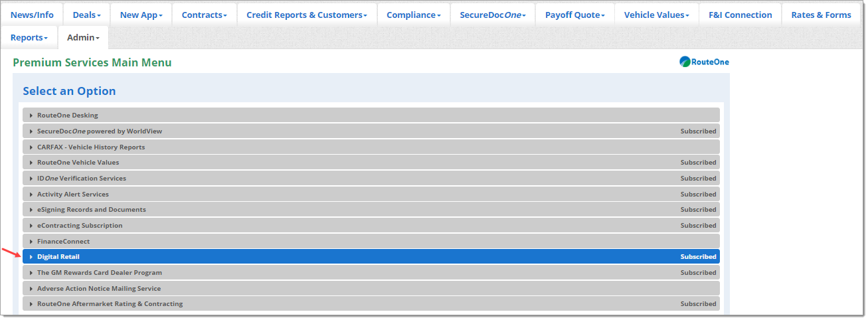Expand IDOne Verification Services option
Viewport: 868px width, 320px height.
pyautogui.click(x=371, y=179)
